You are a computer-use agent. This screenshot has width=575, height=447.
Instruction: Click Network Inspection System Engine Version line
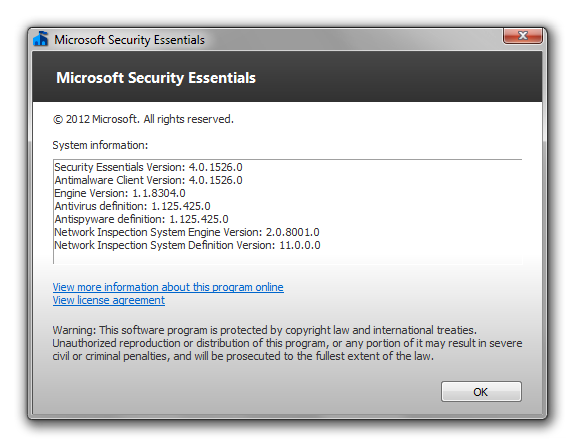pyautogui.click(x=187, y=232)
